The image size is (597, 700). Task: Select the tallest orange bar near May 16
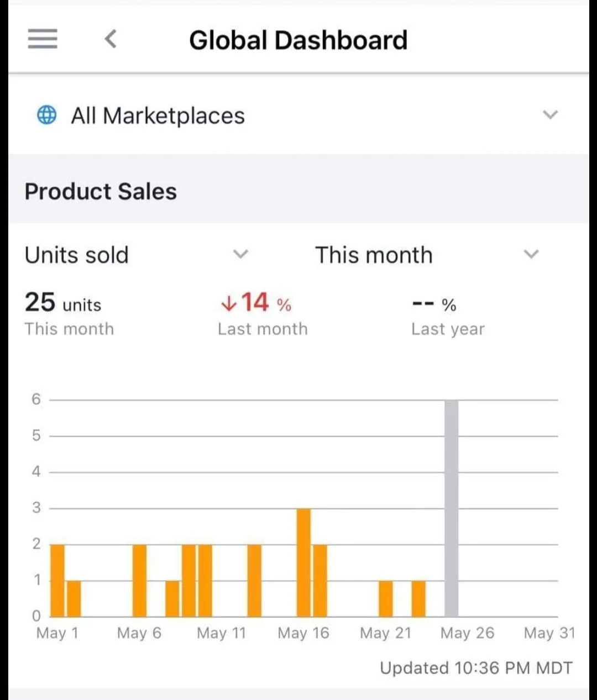[x=303, y=562]
